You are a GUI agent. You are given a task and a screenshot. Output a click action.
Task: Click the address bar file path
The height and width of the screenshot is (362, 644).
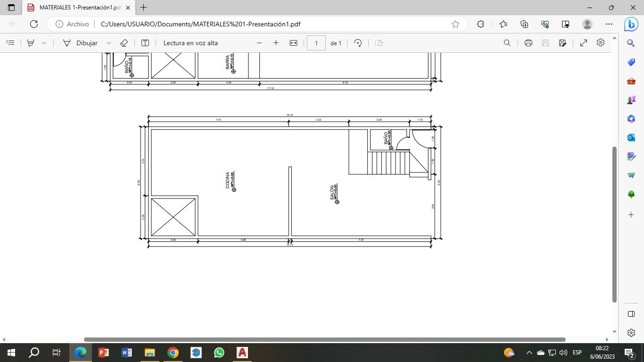point(201,24)
